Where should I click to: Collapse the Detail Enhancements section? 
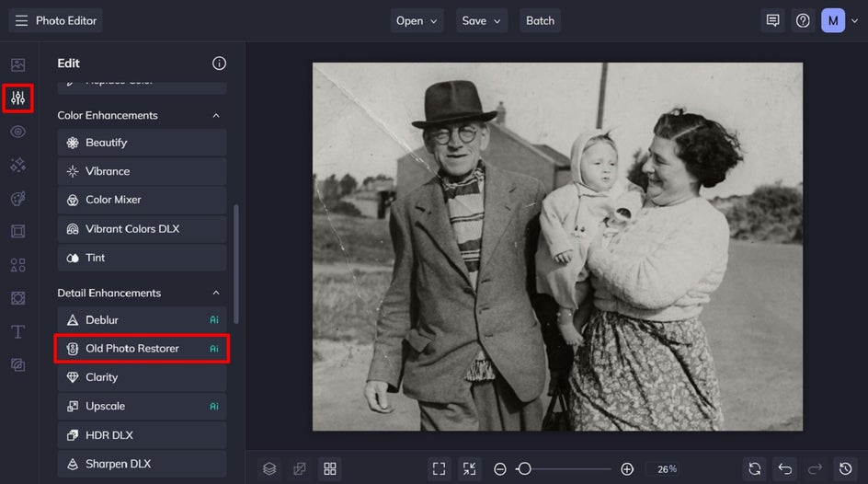(216, 294)
